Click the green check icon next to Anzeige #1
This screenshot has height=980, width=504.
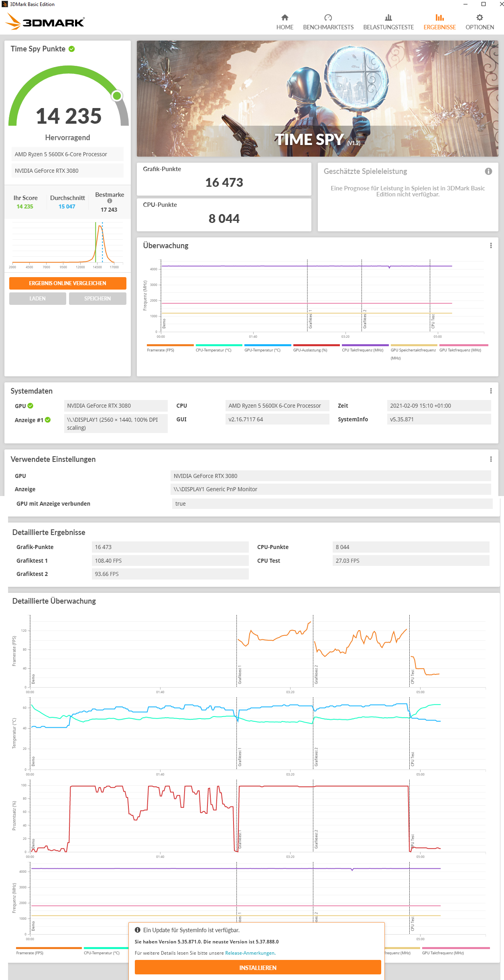point(48,420)
